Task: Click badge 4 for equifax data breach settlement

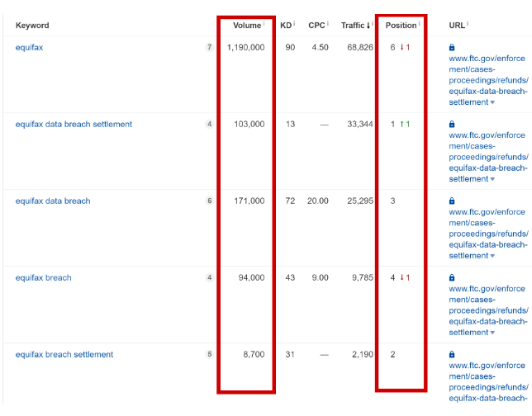Action: coord(209,124)
